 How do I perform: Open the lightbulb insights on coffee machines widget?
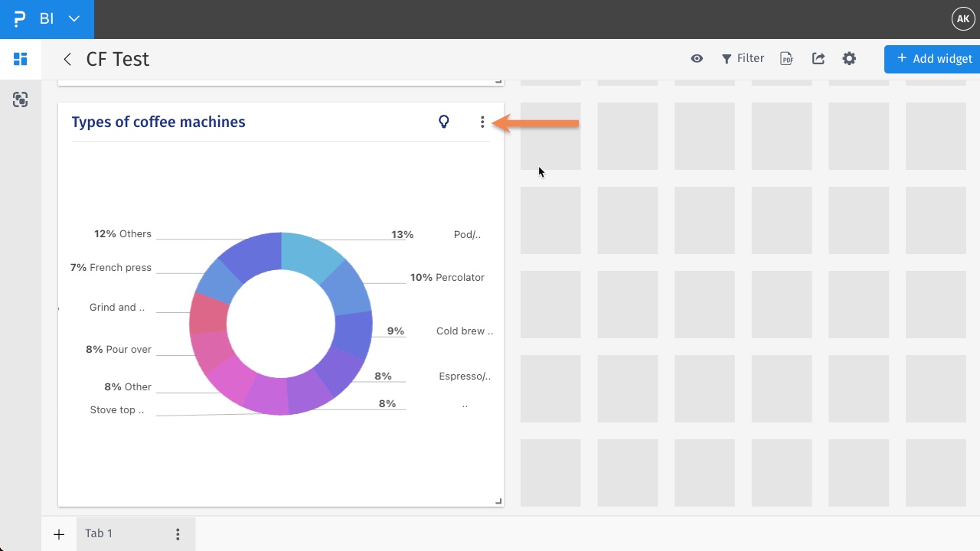(444, 121)
